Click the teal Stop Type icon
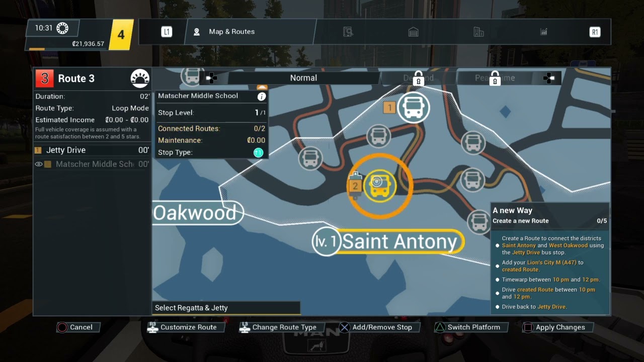Viewport: 644px width, 362px height. (x=258, y=152)
